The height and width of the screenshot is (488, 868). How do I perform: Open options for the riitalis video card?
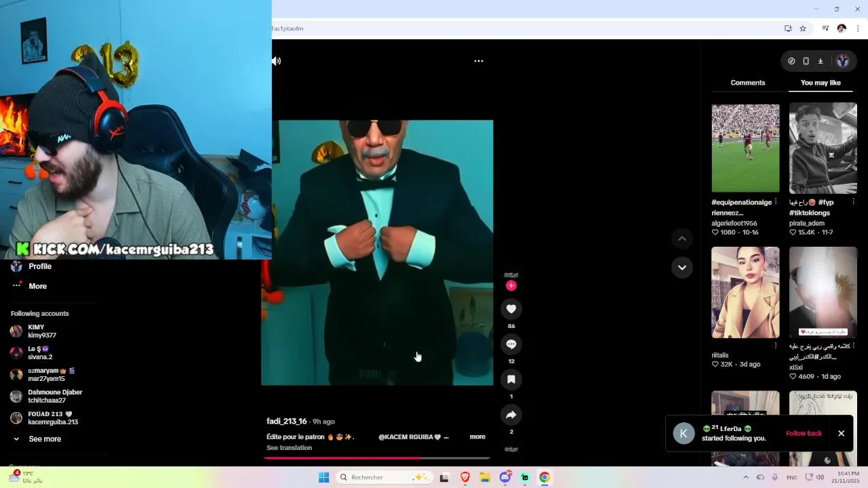click(x=776, y=346)
